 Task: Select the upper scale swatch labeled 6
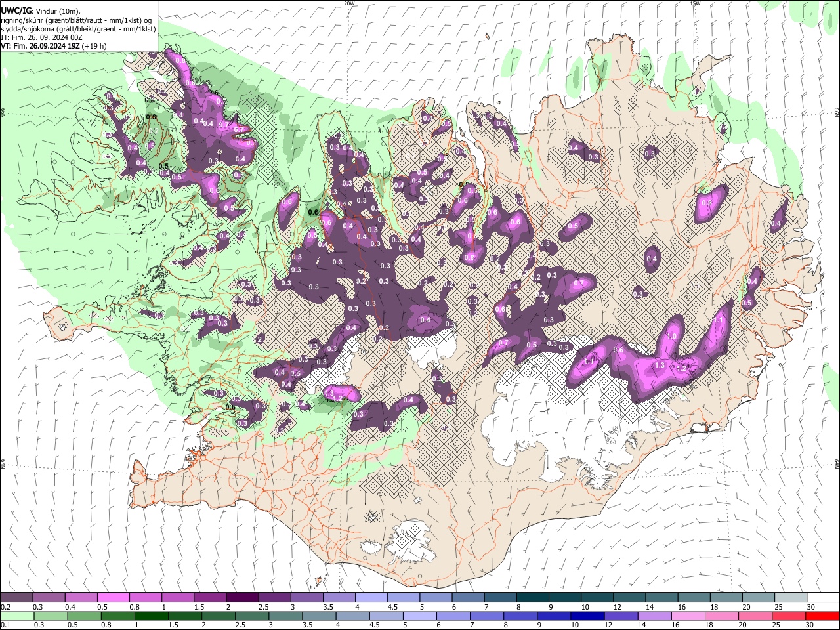(x=468, y=598)
